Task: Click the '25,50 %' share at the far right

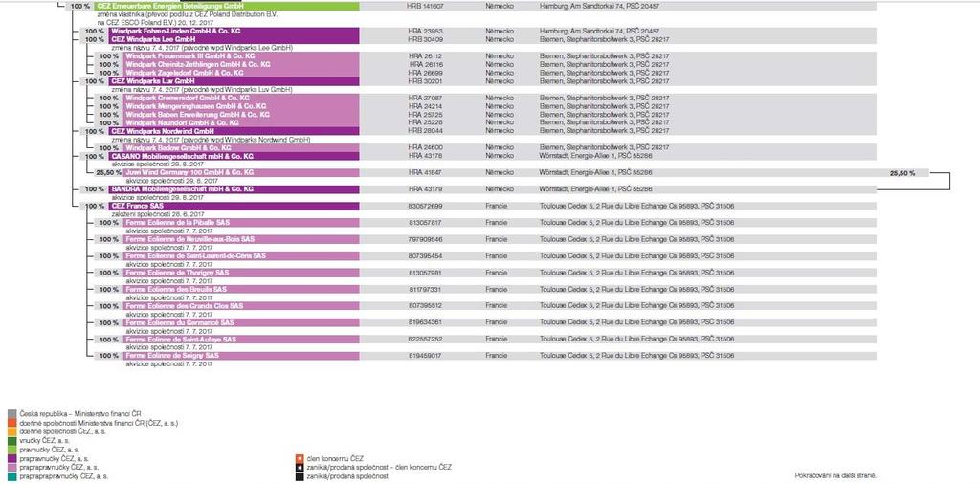Action: (902, 172)
